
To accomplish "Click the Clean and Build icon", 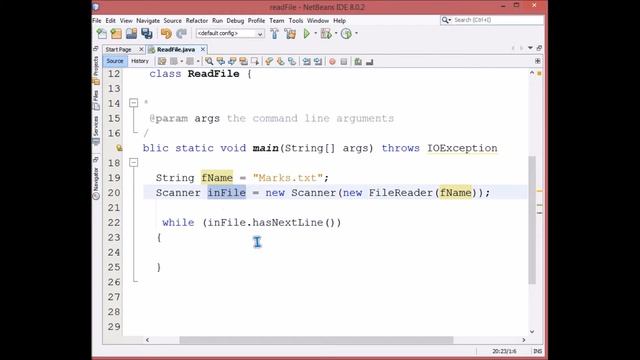I will coord(291,33).
